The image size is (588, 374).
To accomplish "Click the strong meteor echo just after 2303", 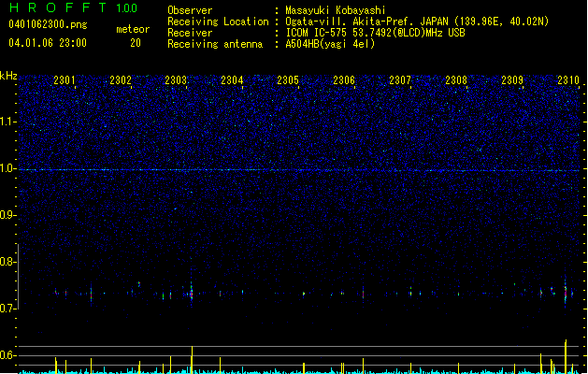I will [x=192, y=292].
